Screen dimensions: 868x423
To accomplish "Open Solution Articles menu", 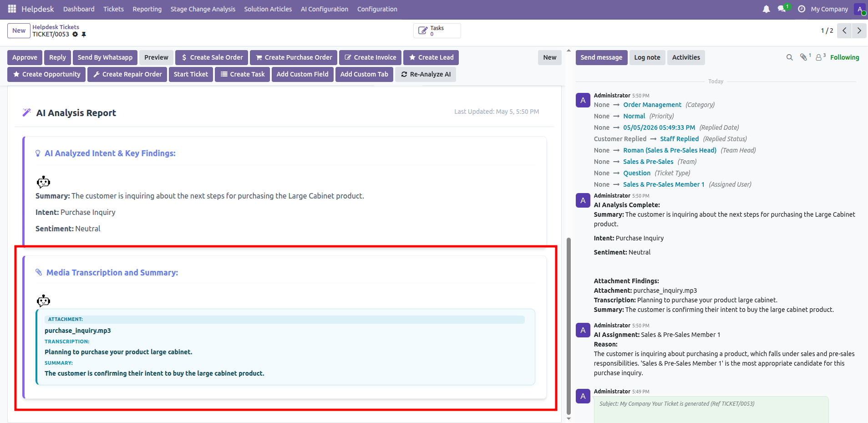I will (268, 9).
